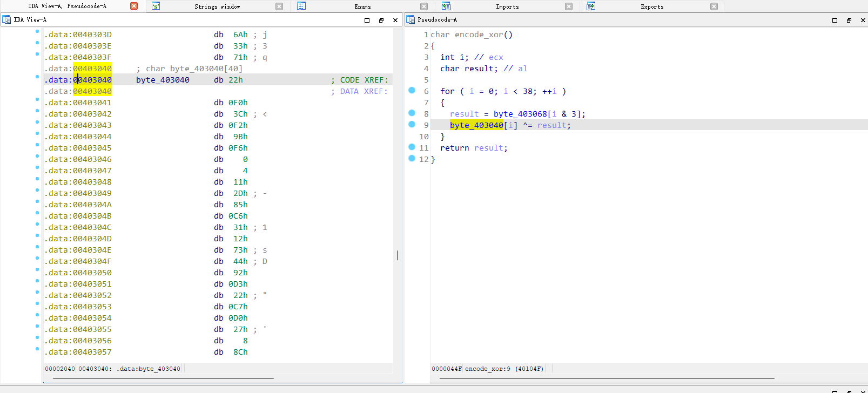The image size is (868, 393).
Task: Close the IDA View-A, Pseudocode-A tab
Action: pyautogui.click(x=134, y=6)
